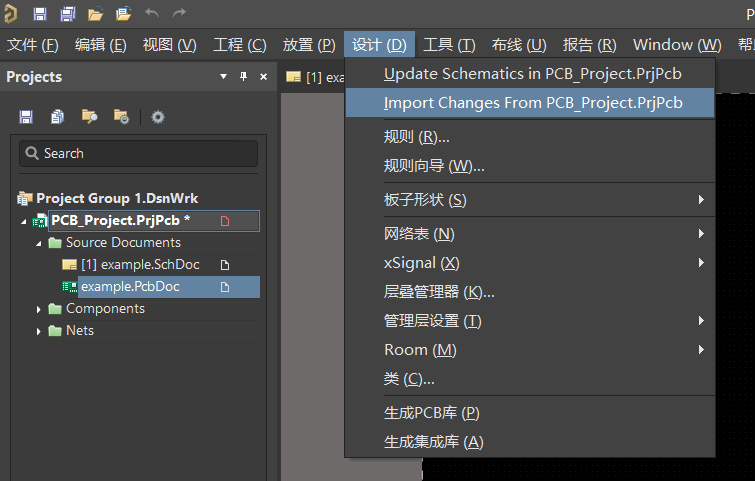Screen dimensions: 755x481
Task: Close the Projects panel
Action: click(263, 77)
